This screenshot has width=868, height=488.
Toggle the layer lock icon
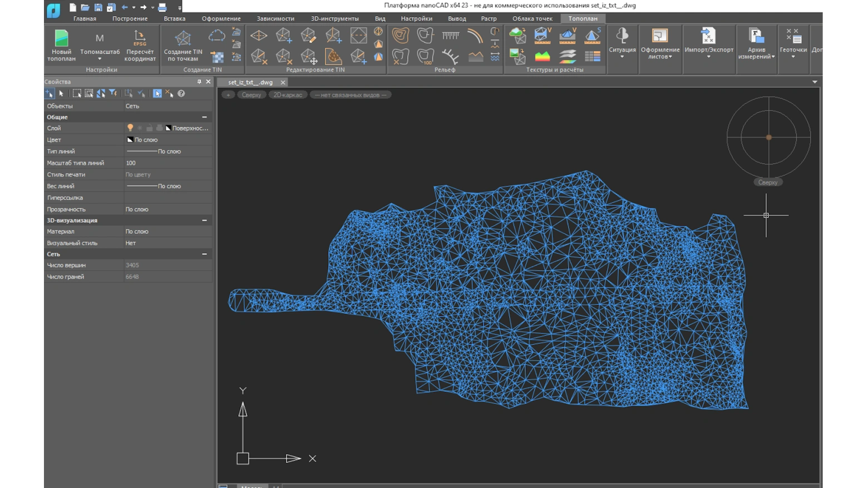tap(150, 128)
